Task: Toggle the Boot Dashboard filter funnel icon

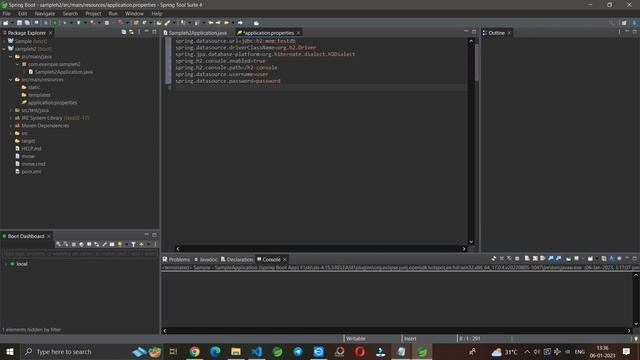Action: coord(133,244)
